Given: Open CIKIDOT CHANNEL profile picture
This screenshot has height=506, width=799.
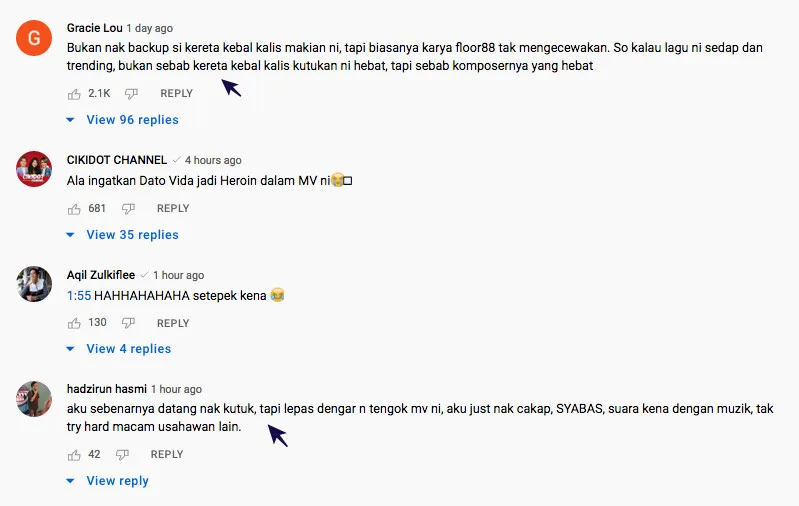Looking at the screenshot, I should 34,169.
